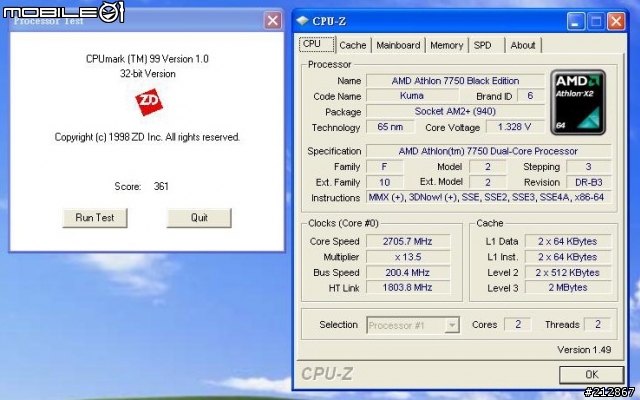Minimize the CPU-Z window
Image resolution: width=640 pixels, height=400 pixels.
pos(576,21)
